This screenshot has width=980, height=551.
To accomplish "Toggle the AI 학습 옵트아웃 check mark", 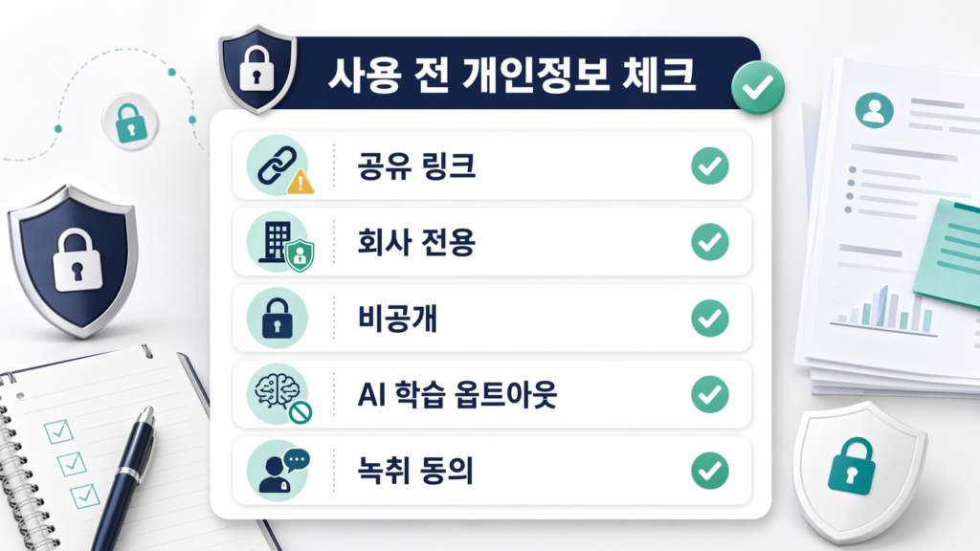I will pyautogui.click(x=709, y=393).
